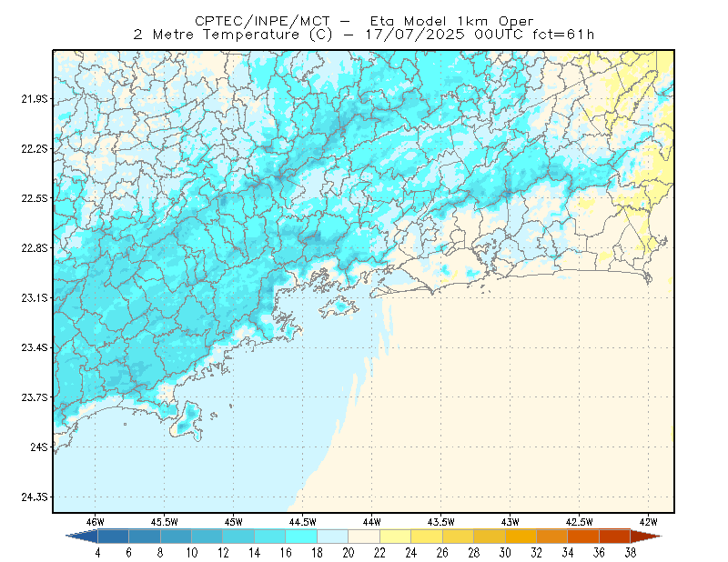Select the 43.5W longitude label
This screenshot has height=562, width=728.
pyautogui.click(x=441, y=522)
